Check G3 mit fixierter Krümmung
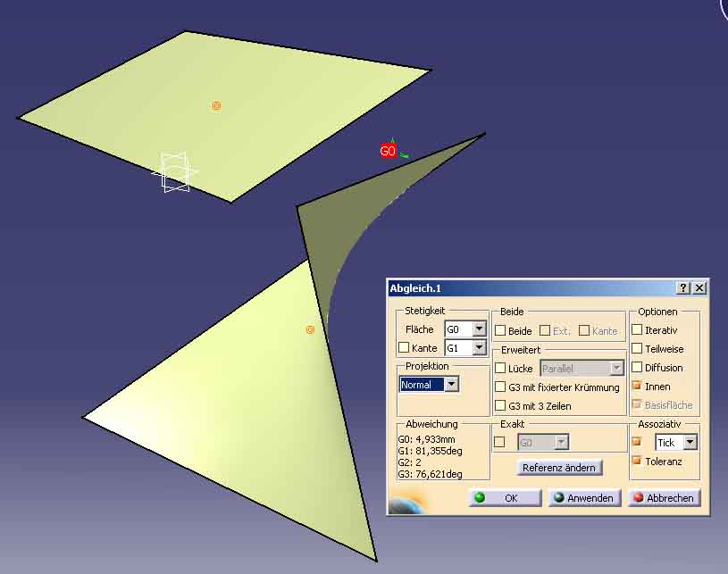 (500, 387)
